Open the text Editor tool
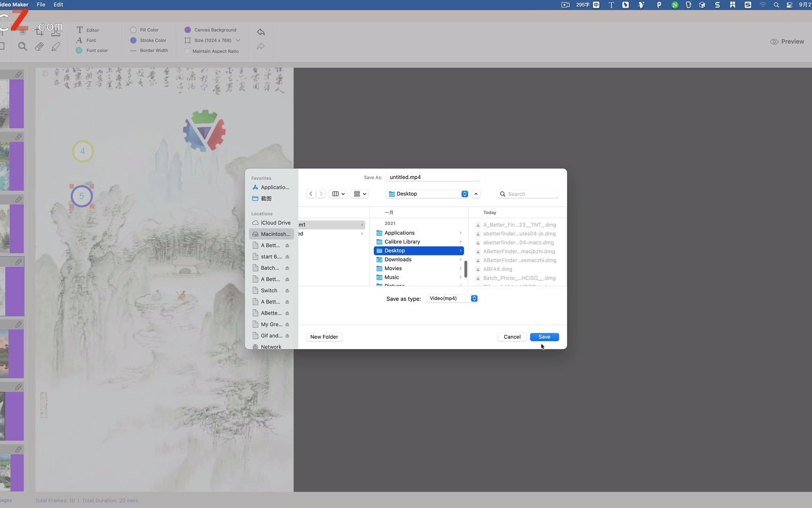Screen dimensions: 812x508 pos(88,30)
